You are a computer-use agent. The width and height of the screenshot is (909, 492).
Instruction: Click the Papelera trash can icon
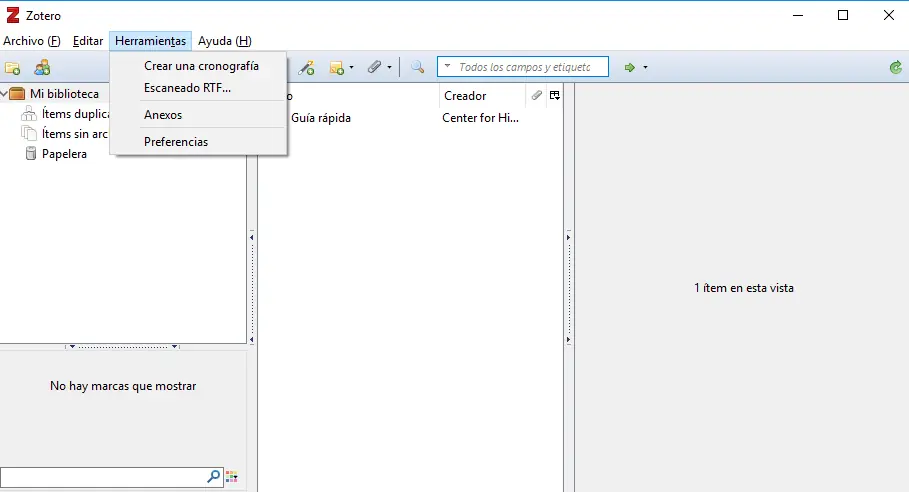(31, 154)
